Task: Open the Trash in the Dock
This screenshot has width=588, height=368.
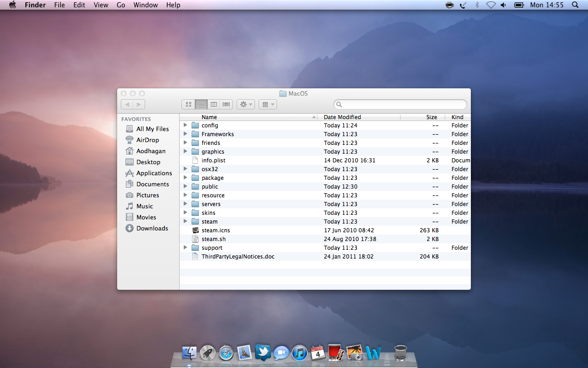Action: pyautogui.click(x=401, y=353)
